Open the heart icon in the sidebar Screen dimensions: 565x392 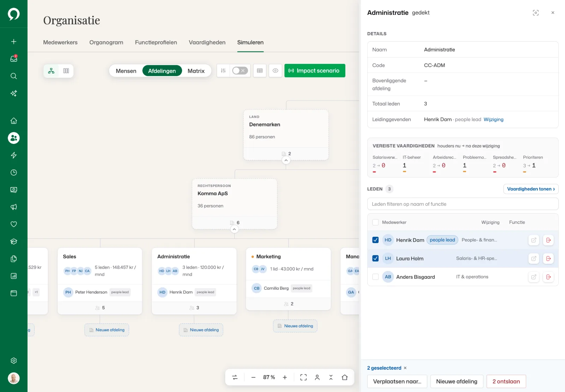(13, 224)
